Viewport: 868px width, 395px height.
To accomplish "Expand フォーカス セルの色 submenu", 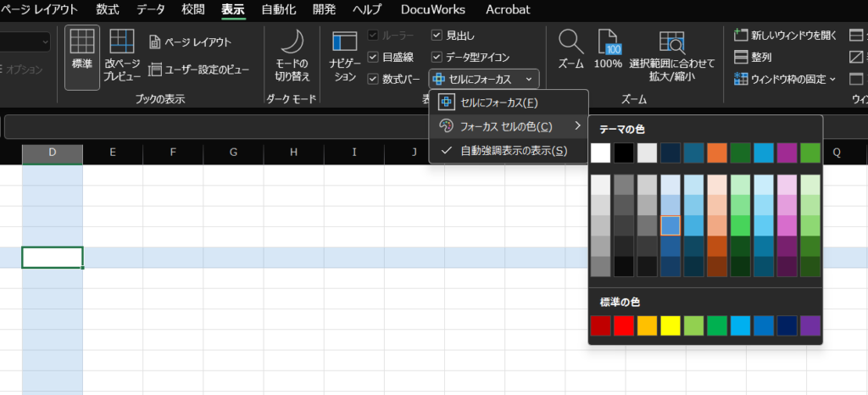I will (577, 126).
